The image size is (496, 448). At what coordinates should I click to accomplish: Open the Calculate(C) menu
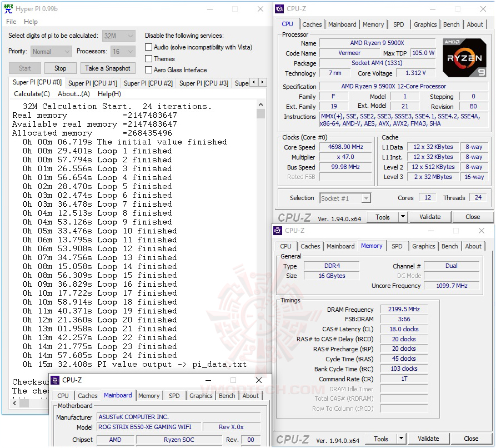(32, 93)
